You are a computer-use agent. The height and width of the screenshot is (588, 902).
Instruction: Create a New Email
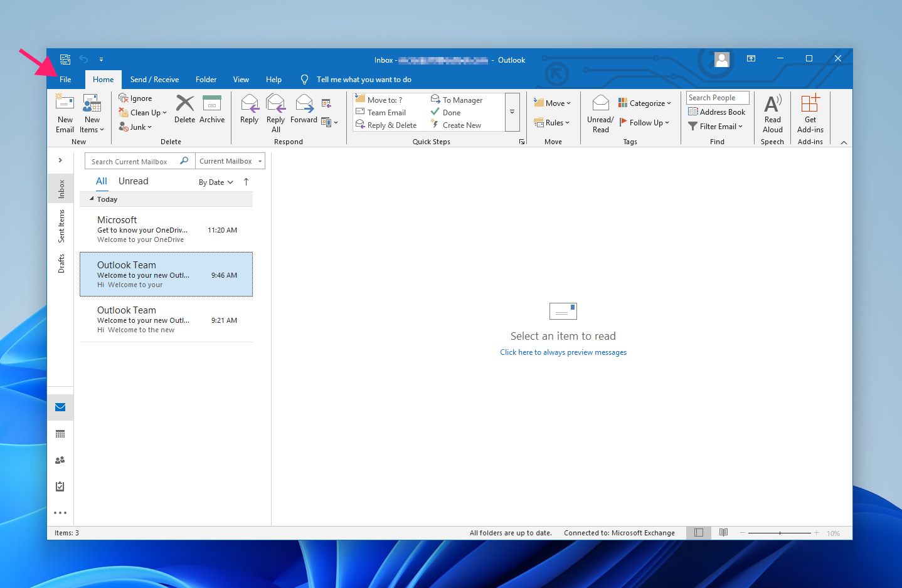65,113
